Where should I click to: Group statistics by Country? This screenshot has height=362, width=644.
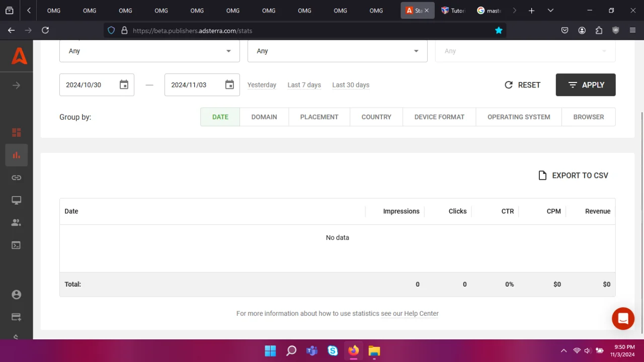(x=376, y=117)
